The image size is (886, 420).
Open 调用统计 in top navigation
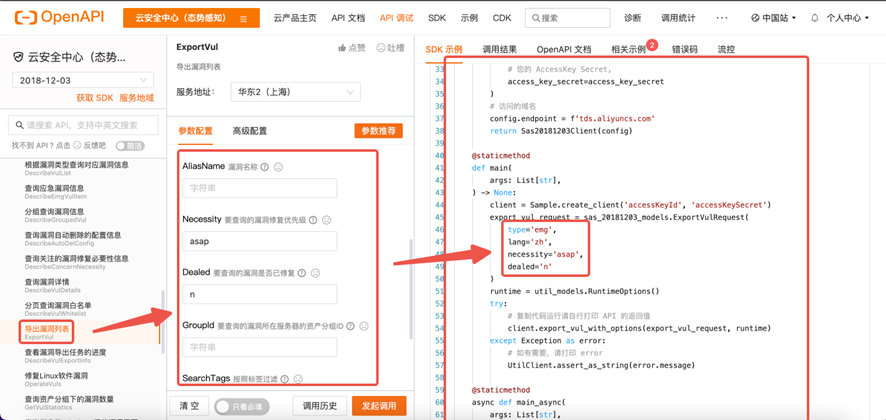[678, 18]
